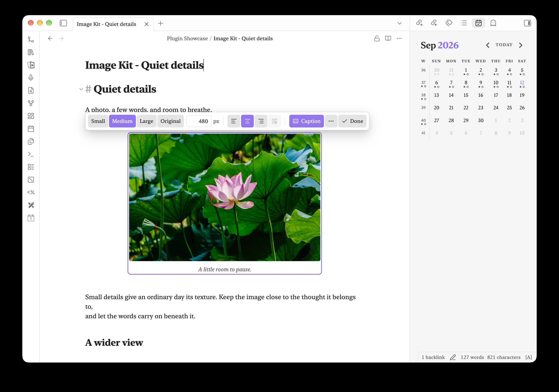
Task: Open note's more options ellipsis
Action: tap(399, 38)
